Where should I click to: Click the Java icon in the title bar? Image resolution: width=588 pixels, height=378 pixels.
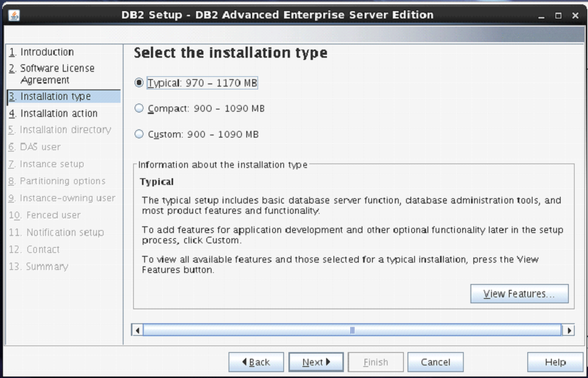coord(16,15)
